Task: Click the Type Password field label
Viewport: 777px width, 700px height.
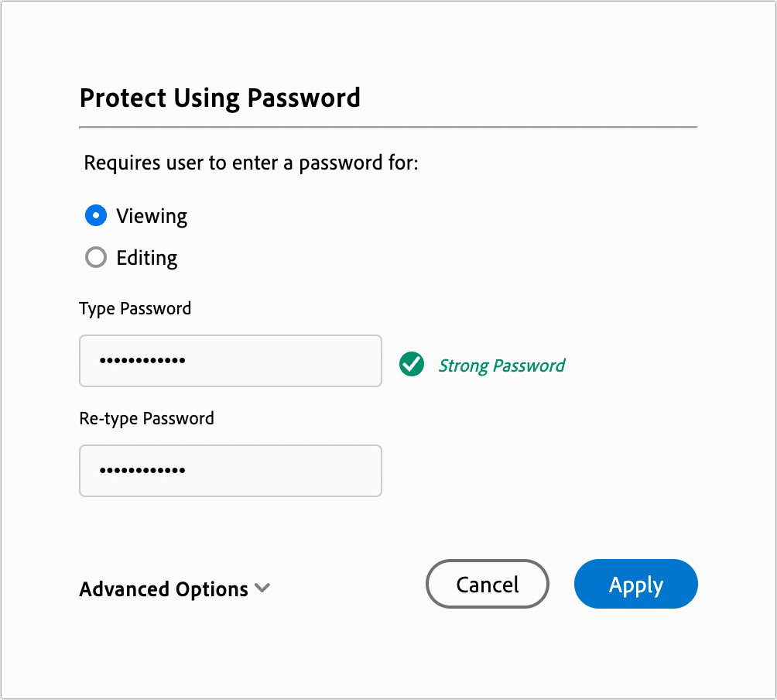Action: click(x=135, y=308)
